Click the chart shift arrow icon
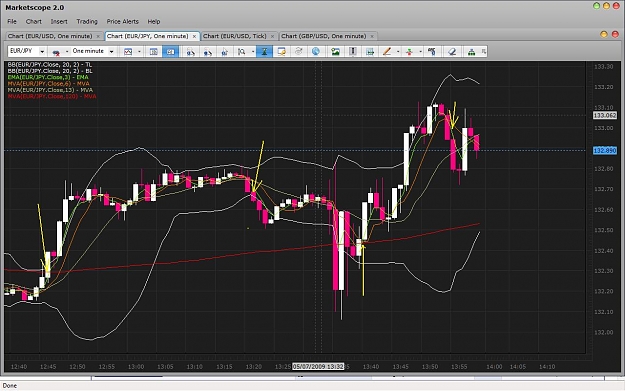The width and height of the screenshot is (625, 391). click(x=370, y=51)
